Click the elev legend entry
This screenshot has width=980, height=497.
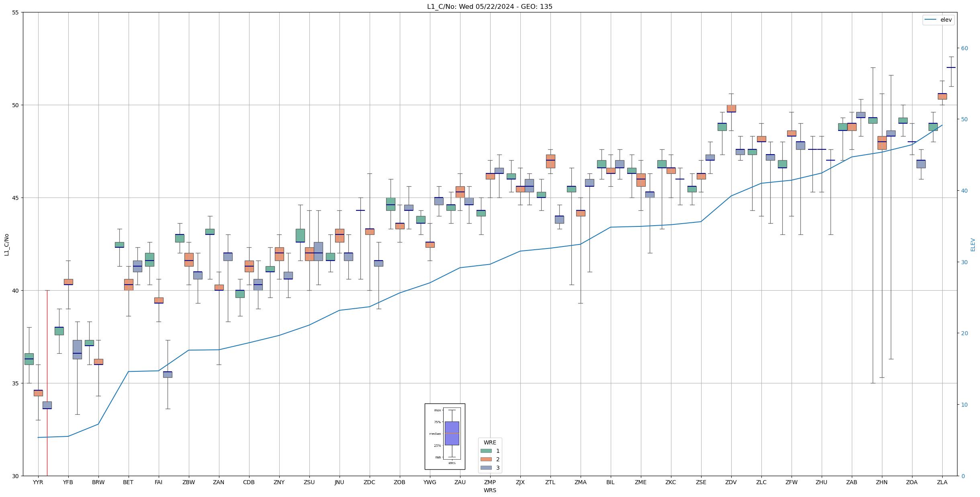click(x=938, y=20)
